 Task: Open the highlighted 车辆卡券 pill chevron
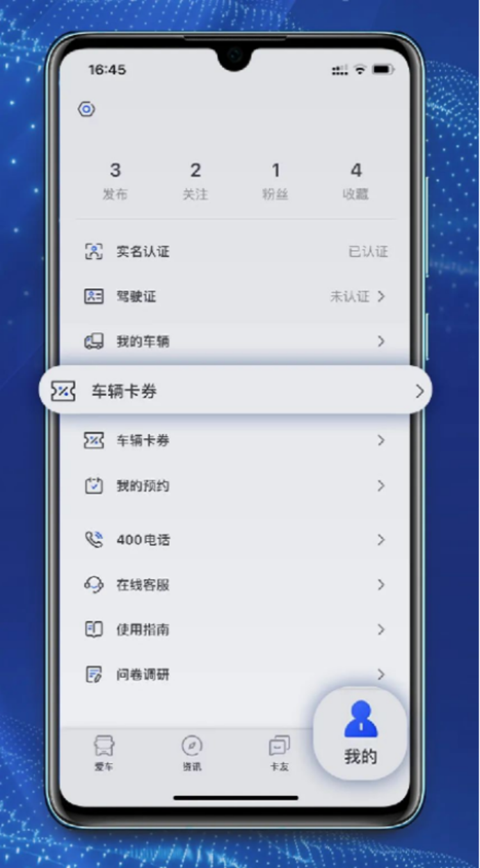(420, 391)
